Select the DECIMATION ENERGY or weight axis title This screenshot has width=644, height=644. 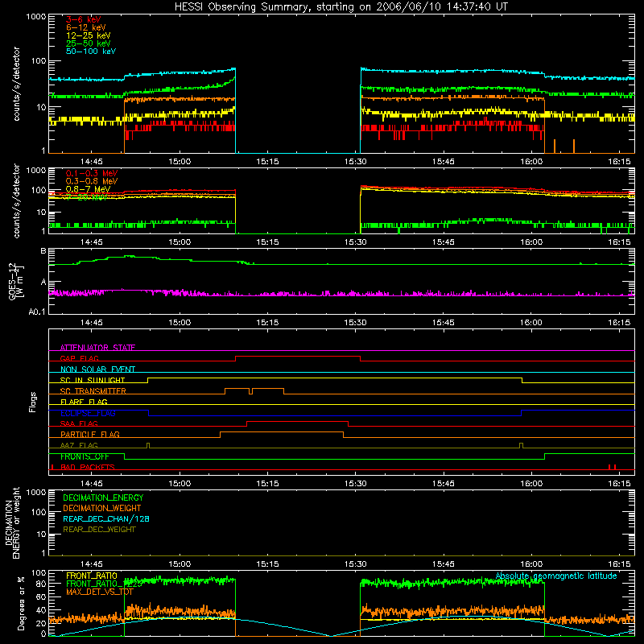click(12, 522)
